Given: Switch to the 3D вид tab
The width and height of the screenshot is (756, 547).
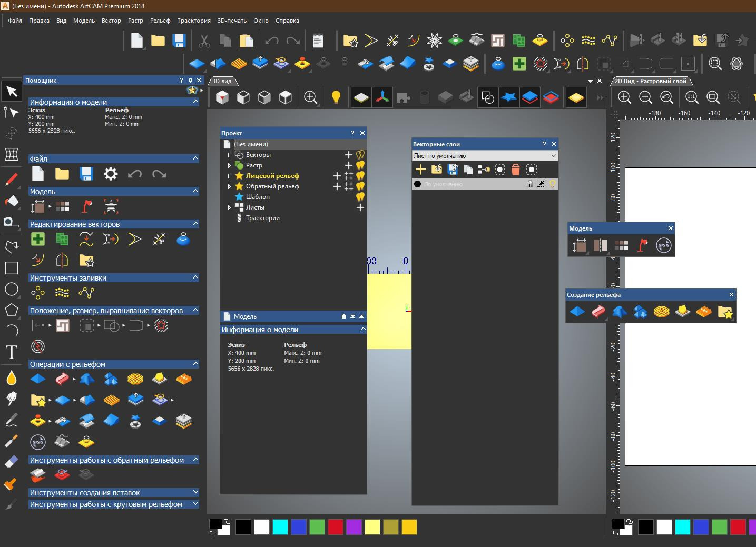Looking at the screenshot, I should coord(222,81).
